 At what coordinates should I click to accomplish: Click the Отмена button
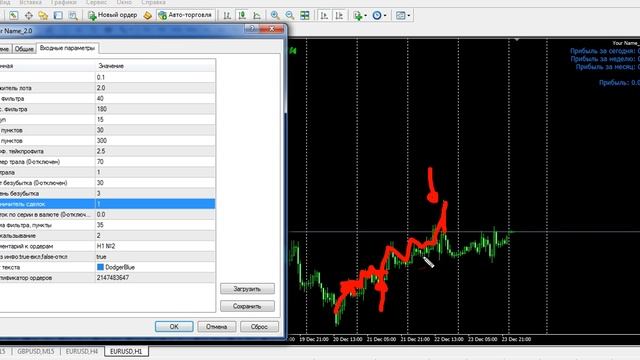[x=216, y=327]
